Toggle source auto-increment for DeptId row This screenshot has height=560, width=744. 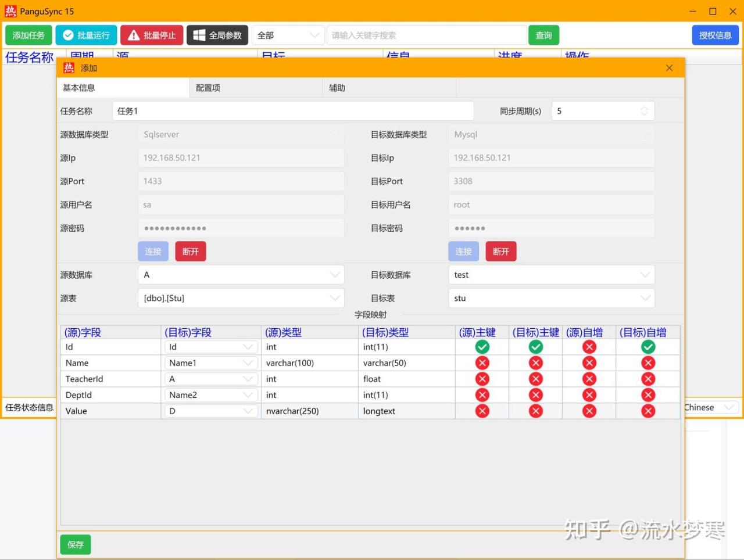click(589, 395)
